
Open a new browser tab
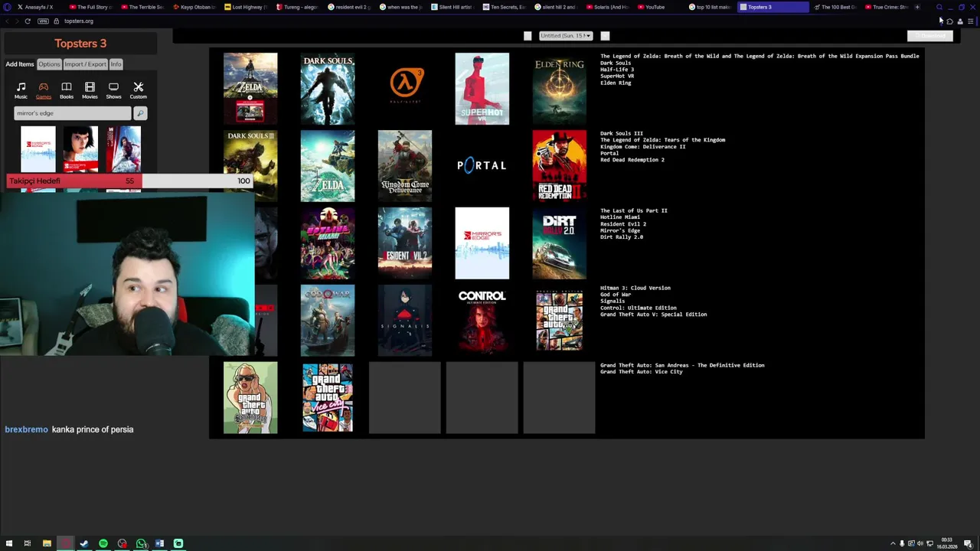click(917, 7)
